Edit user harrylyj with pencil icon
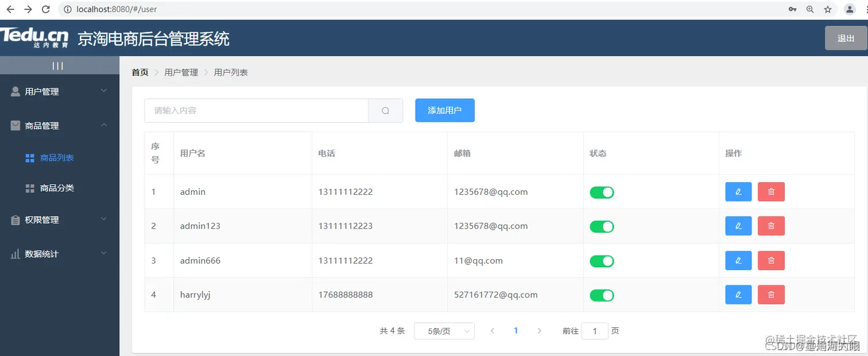 point(738,295)
